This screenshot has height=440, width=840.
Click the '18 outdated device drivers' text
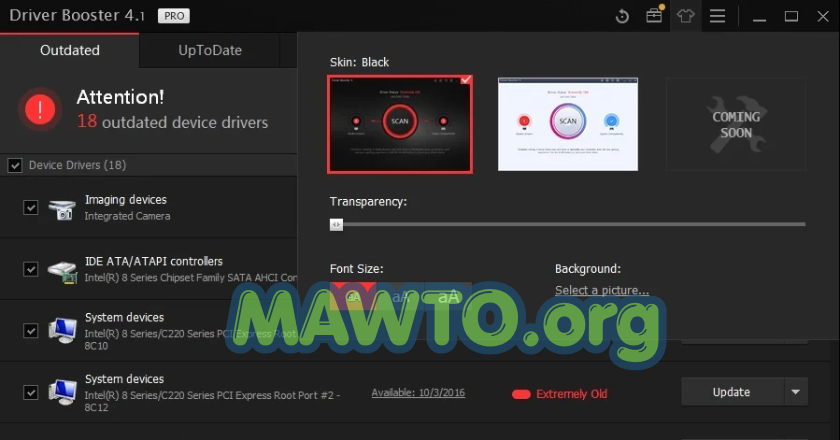[x=172, y=122]
